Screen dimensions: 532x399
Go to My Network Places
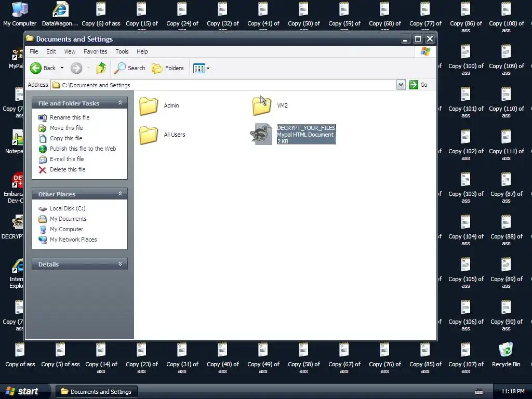73,240
